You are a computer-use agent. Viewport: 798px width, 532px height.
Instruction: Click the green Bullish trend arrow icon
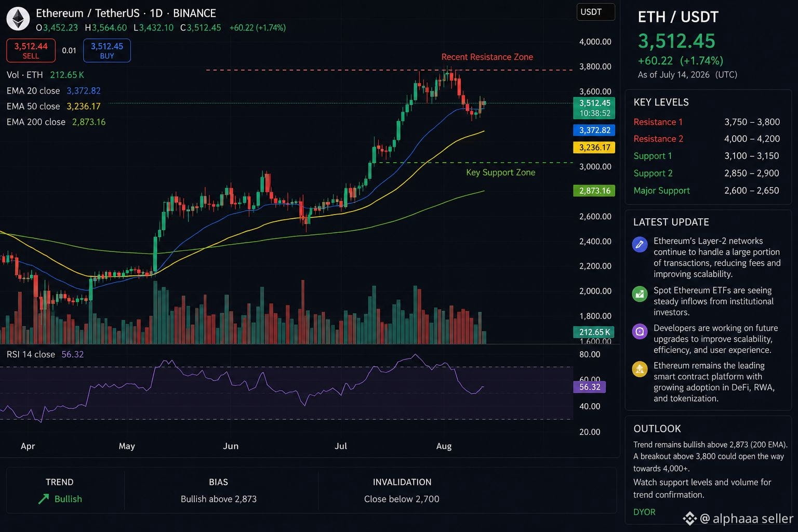[x=44, y=499]
